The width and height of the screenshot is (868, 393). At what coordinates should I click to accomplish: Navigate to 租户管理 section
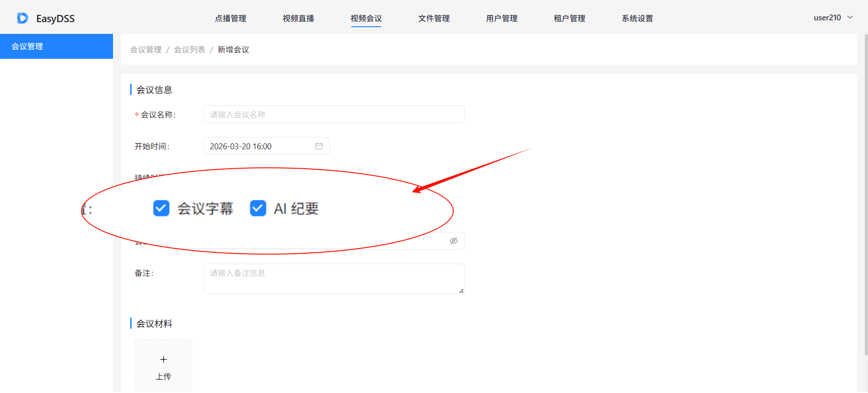click(570, 19)
